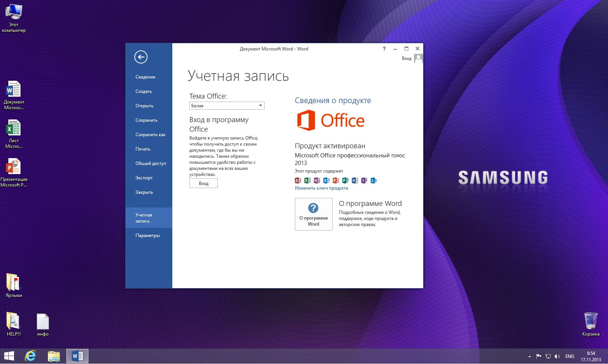Select the PowerPoint presentation desktop icon

14,173
